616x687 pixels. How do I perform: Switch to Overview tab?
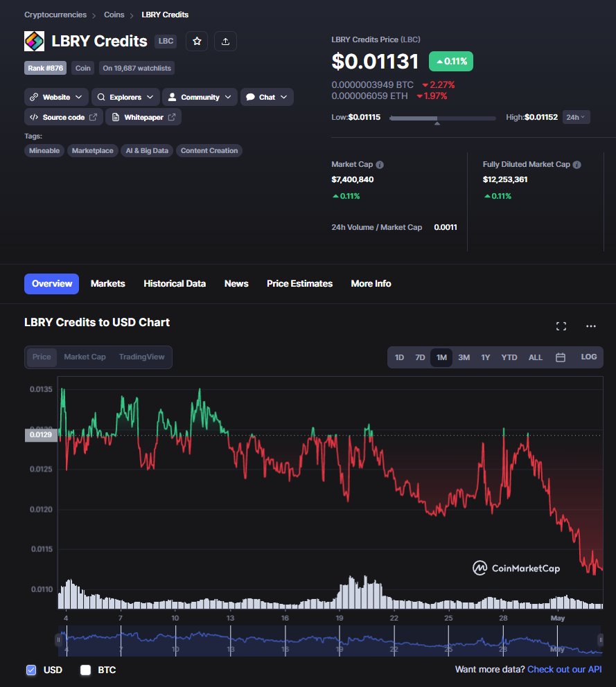[52, 284]
